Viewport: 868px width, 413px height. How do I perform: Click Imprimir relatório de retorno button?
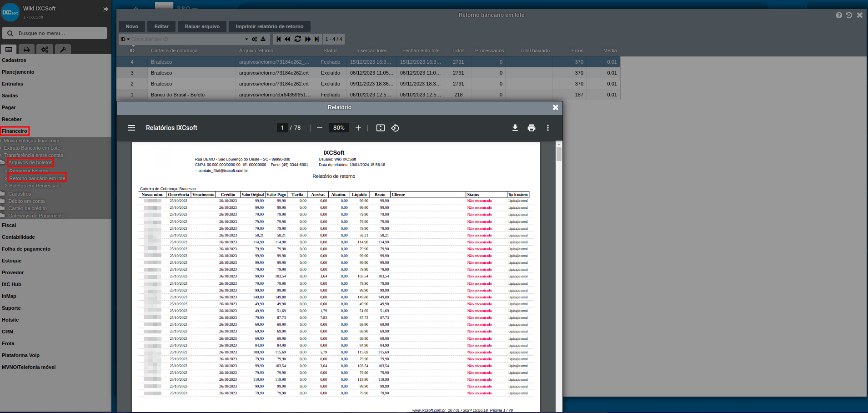pos(269,26)
